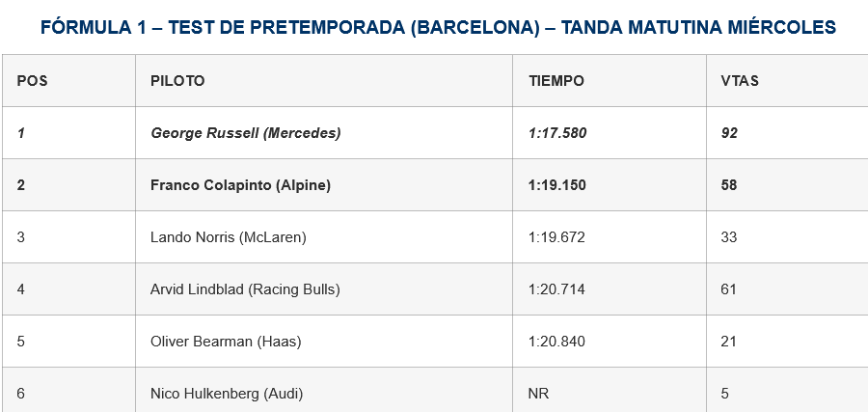Viewport: 868px width, 412px height.
Task: Click the 1:19.672 time cell
Action: [556, 237]
